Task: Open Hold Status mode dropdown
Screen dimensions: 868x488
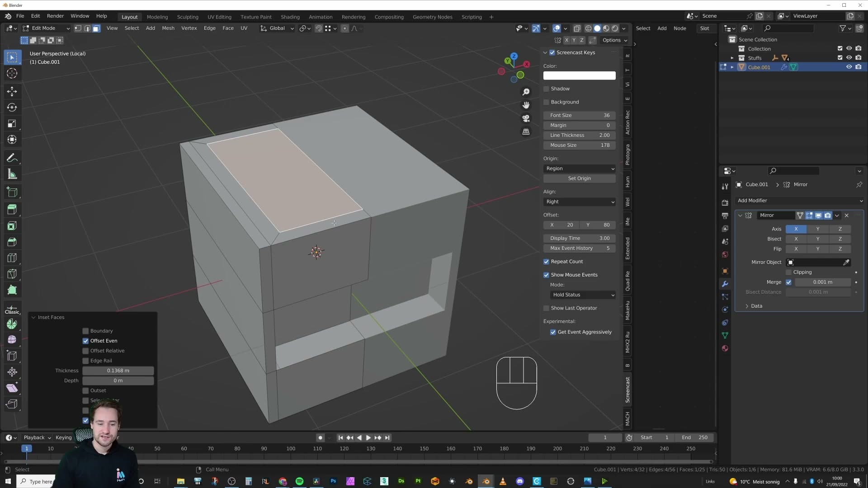Action: (x=583, y=295)
